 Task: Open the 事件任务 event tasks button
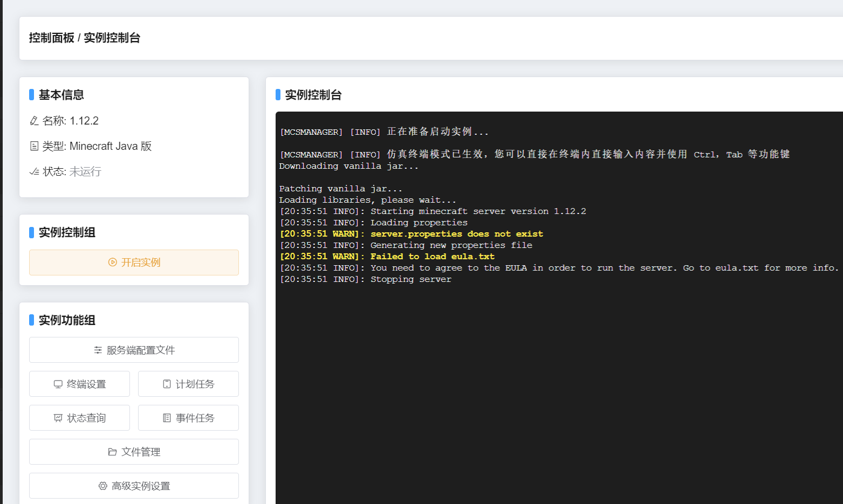[188, 418]
